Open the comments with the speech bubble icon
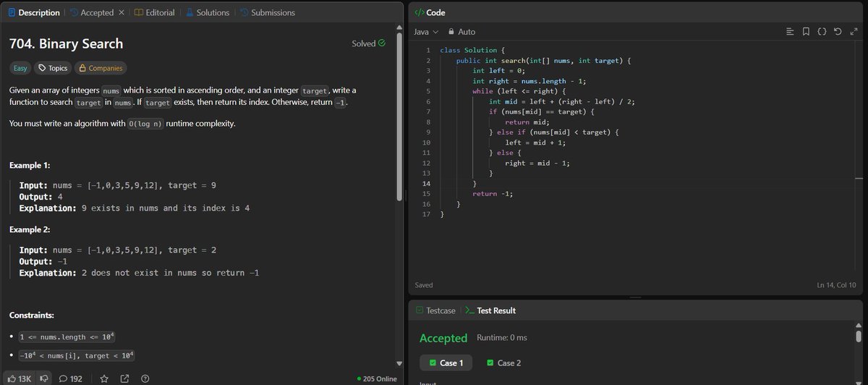The width and height of the screenshot is (868, 385). point(63,378)
